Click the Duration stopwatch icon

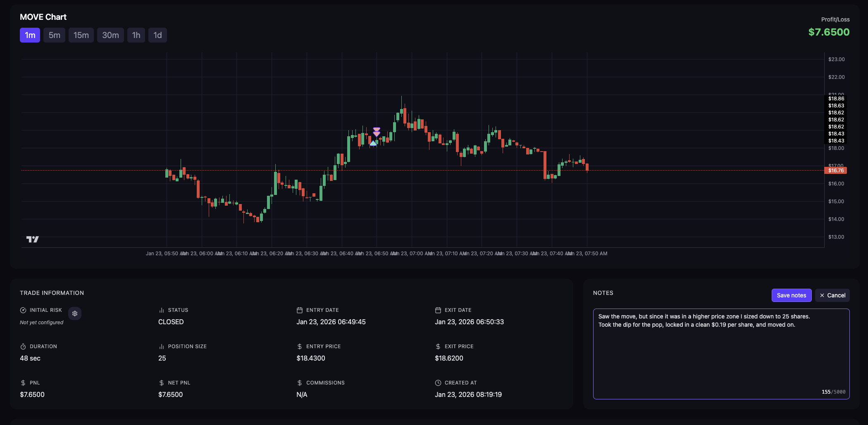coord(23,347)
